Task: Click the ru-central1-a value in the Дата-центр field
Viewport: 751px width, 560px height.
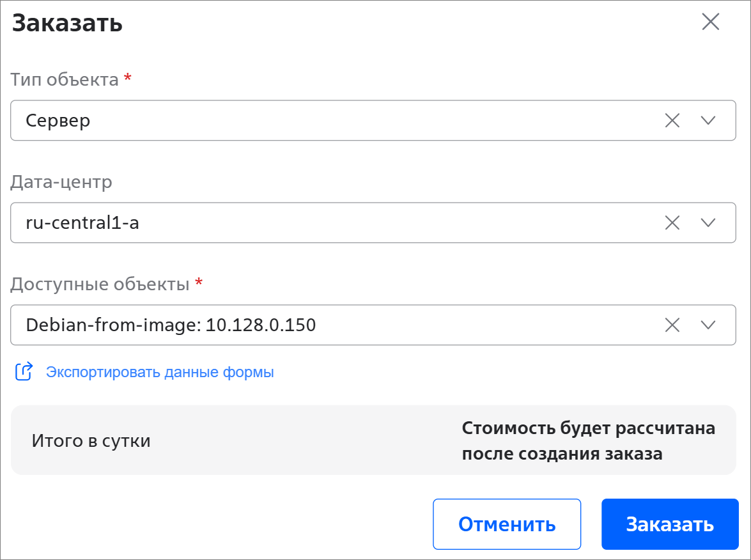Action: 82,222
